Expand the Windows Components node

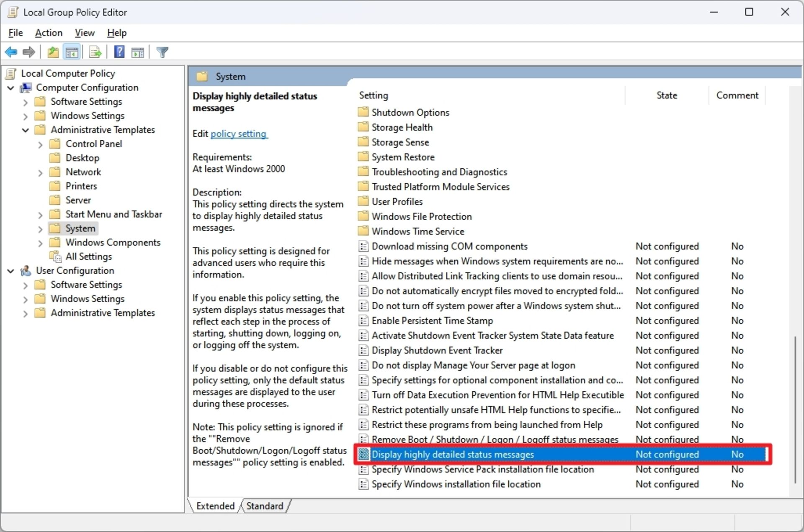click(x=40, y=243)
